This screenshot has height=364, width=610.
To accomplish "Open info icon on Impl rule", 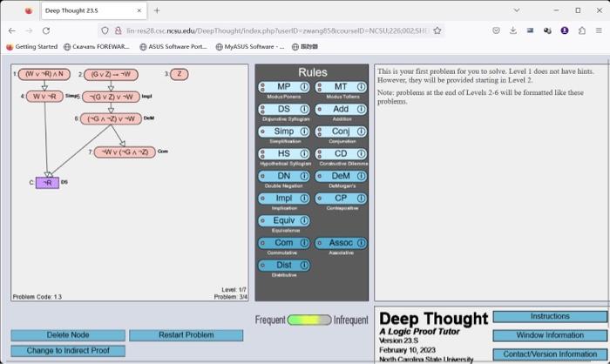I will [x=304, y=199].
